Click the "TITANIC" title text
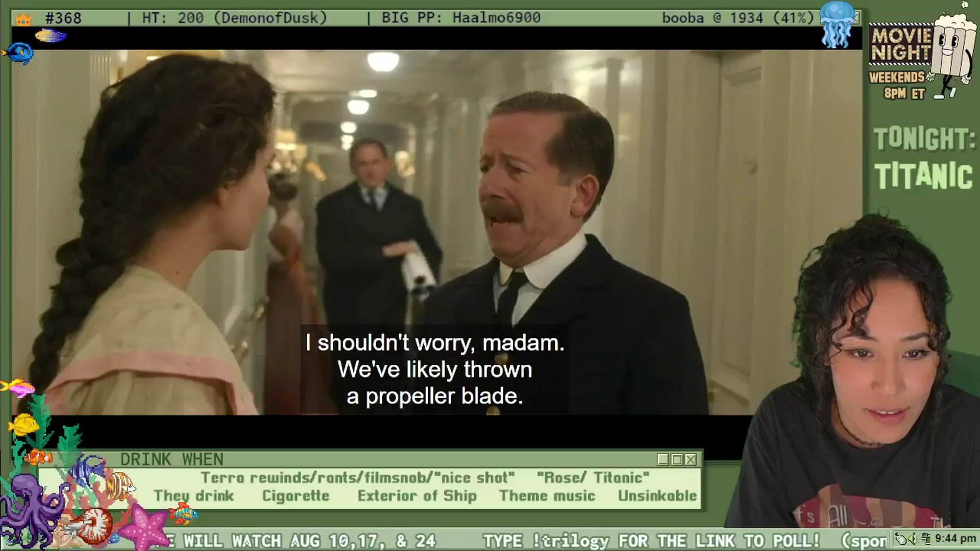The image size is (980, 551). click(923, 177)
